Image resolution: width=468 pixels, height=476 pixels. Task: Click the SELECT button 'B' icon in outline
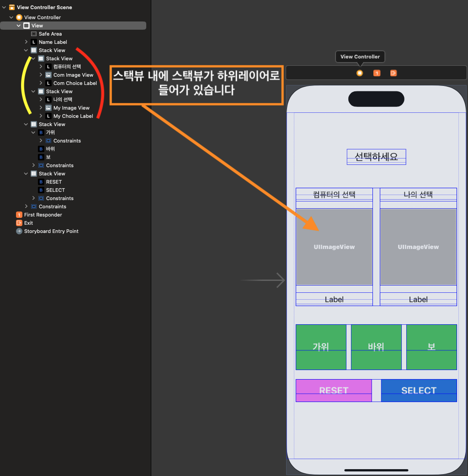41,190
